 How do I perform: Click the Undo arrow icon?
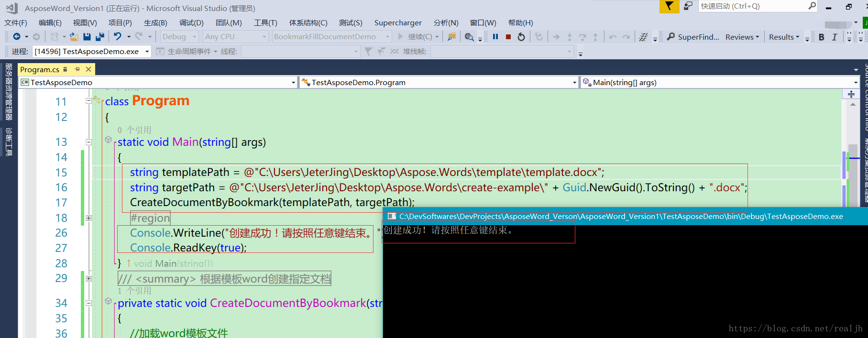pyautogui.click(x=118, y=37)
